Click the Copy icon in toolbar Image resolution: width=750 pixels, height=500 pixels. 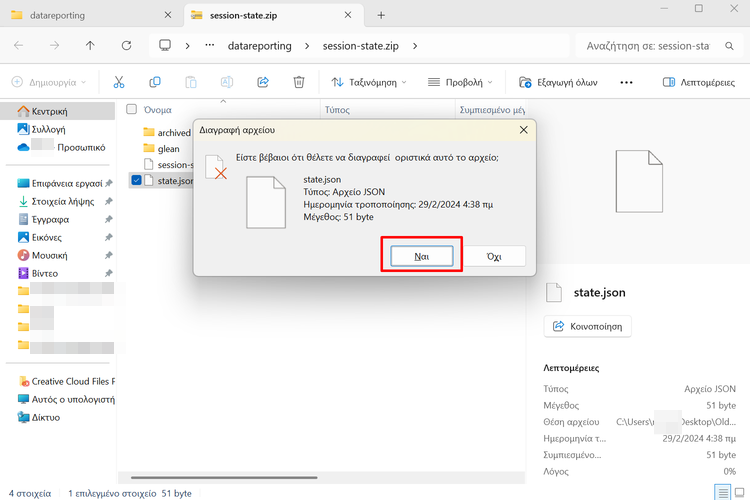pos(155,82)
